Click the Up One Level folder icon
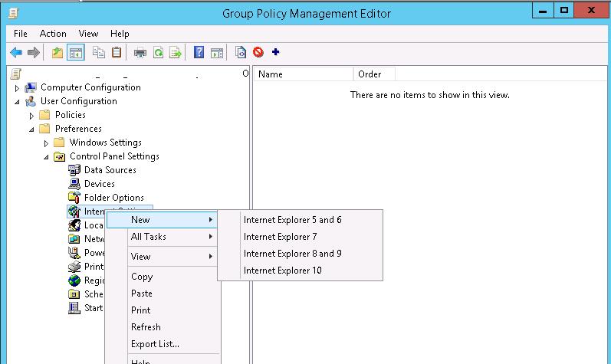 [x=57, y=52]
